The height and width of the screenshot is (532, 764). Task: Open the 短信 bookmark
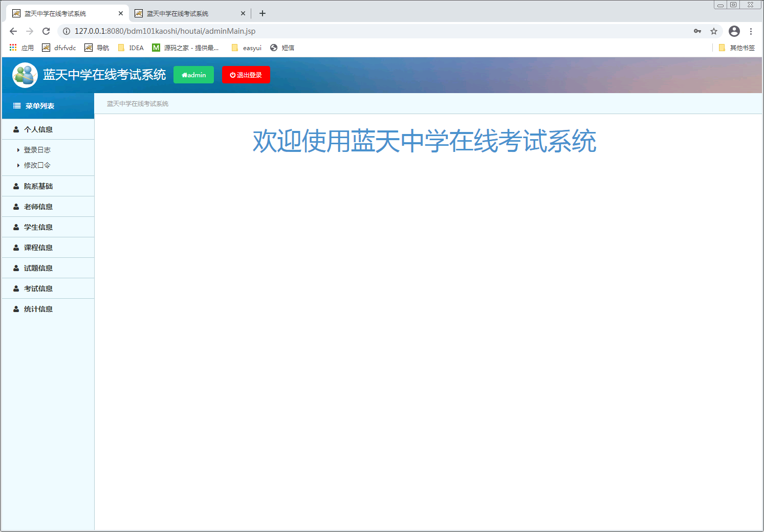pyautogui.click(x=282, y=48)
